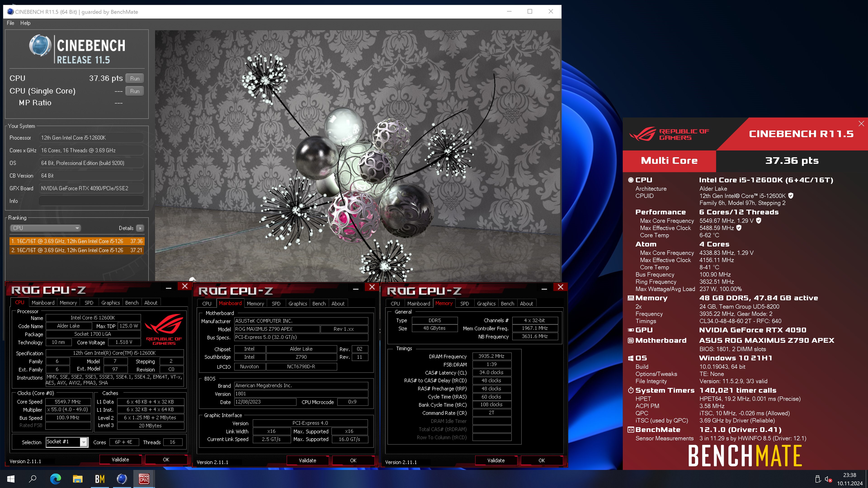Screen dimensions: 868x488
Task: Click CAS# Latency 34.0 clocks value
Action: click(x=492, y=372)
